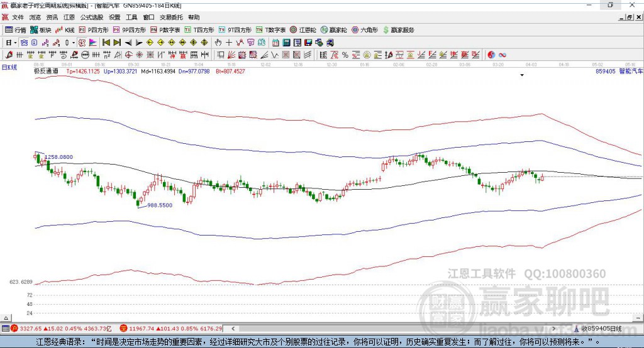644x348 pixels.
Task: Click the blue infinity loop icon
Action: coord(502,55)
